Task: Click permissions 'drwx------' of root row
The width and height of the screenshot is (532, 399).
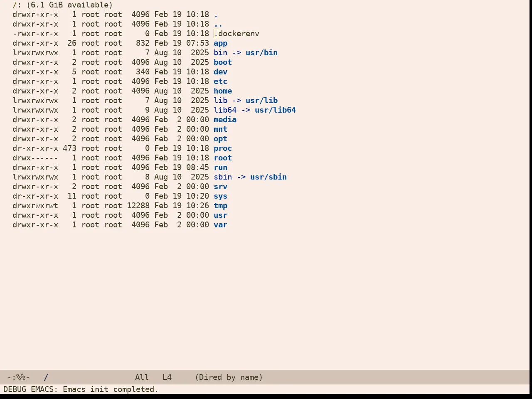Action: coord(35,158)
